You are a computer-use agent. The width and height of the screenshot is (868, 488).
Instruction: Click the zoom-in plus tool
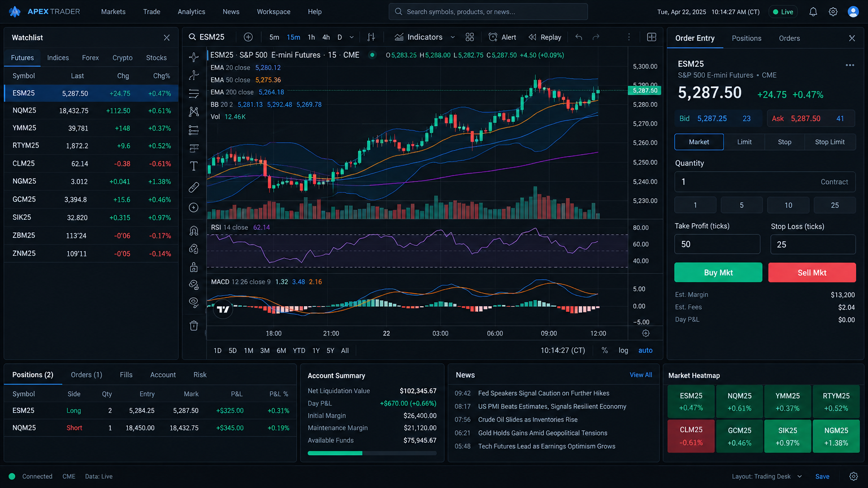coord(194,208)
